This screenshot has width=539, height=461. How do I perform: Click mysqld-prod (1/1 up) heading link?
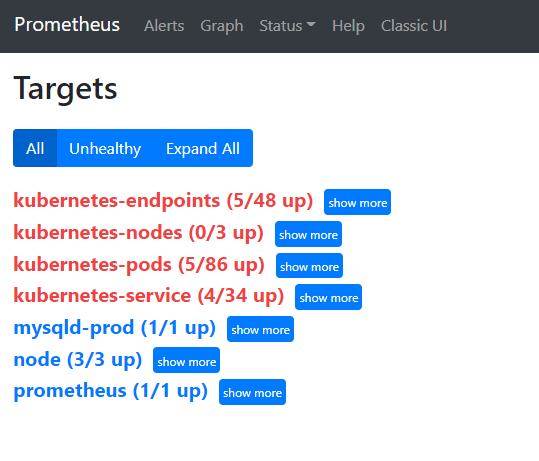(114, 328)
